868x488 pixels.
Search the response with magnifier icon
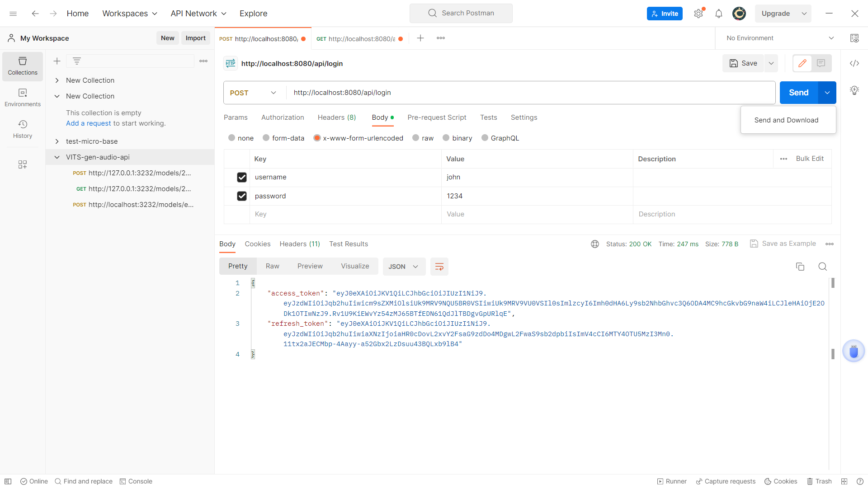point(822,267)
